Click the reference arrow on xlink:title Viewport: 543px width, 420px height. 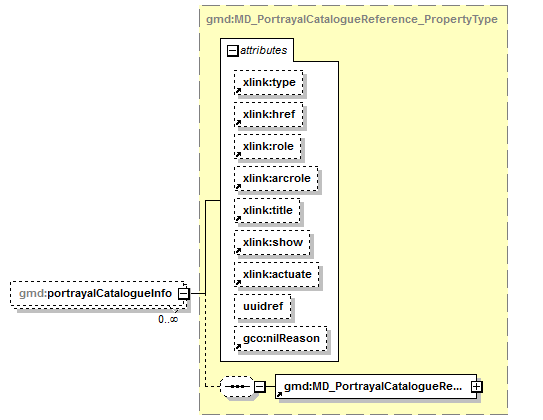click(x=238, y=219)
